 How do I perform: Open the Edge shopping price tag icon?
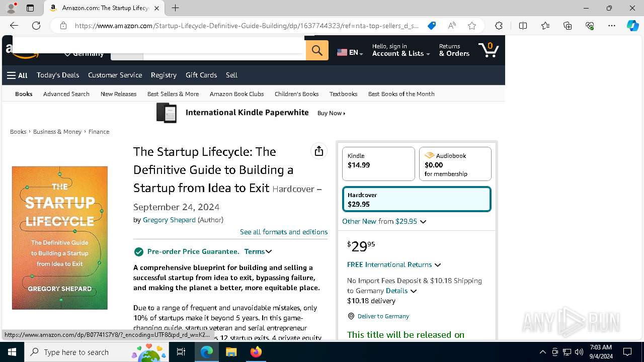tap(432, 26)
